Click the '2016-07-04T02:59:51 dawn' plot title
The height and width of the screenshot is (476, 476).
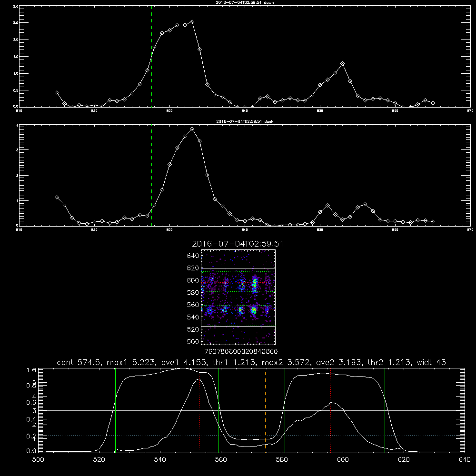tap(245, 2)
